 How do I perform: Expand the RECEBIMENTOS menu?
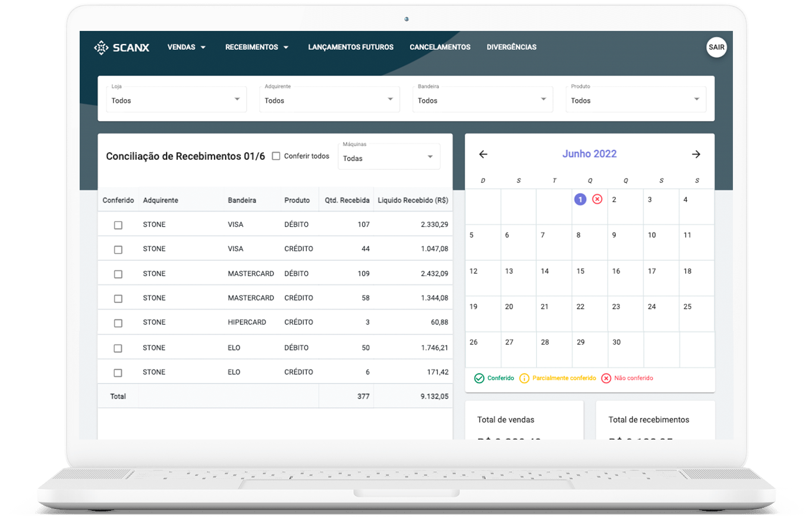(257, 48)
